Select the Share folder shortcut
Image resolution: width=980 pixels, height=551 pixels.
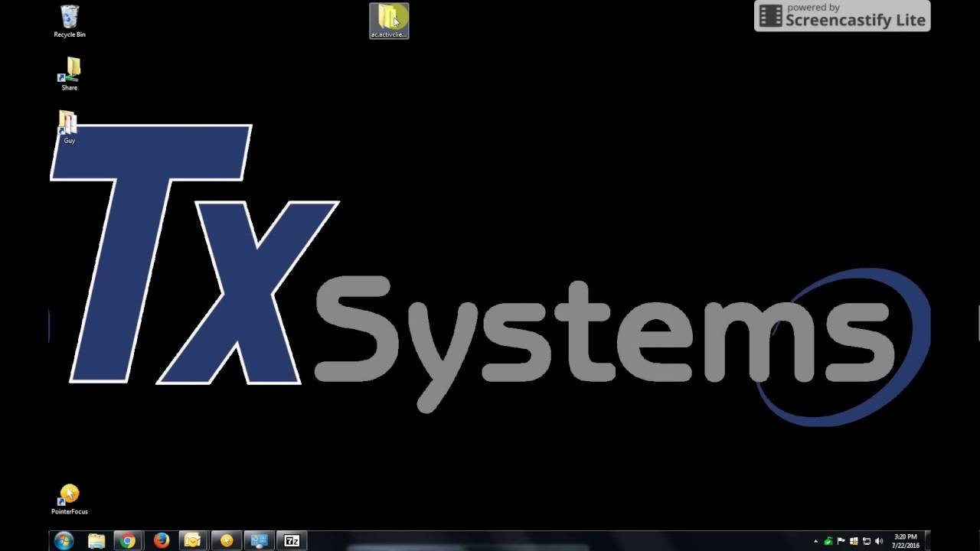pos(69,74)
